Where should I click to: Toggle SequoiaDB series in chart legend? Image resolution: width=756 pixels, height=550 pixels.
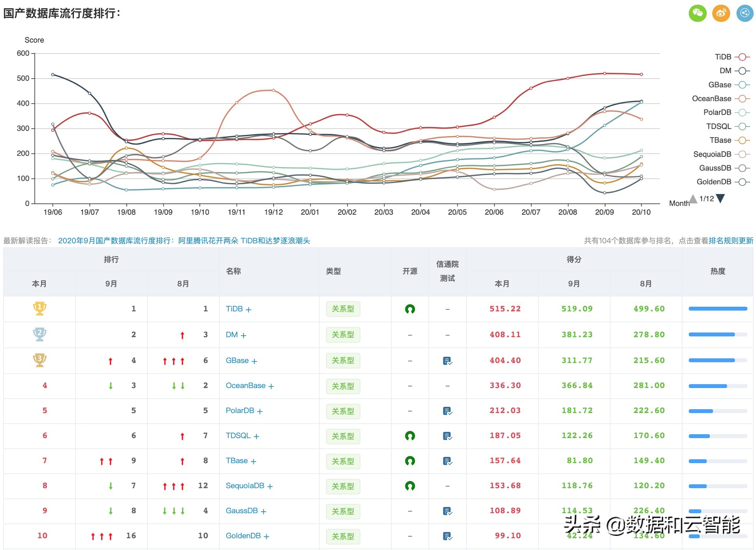[x=722, y=154]
